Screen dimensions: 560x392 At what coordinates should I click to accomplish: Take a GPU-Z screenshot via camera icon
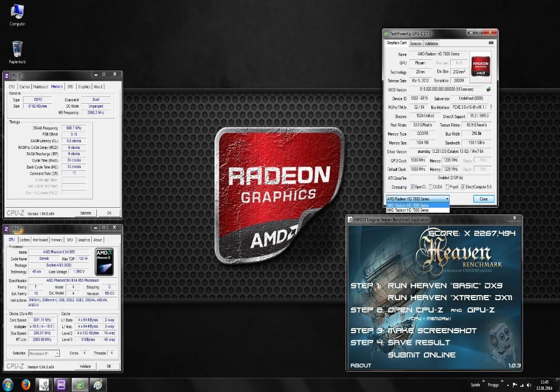[x=491, y=43]
